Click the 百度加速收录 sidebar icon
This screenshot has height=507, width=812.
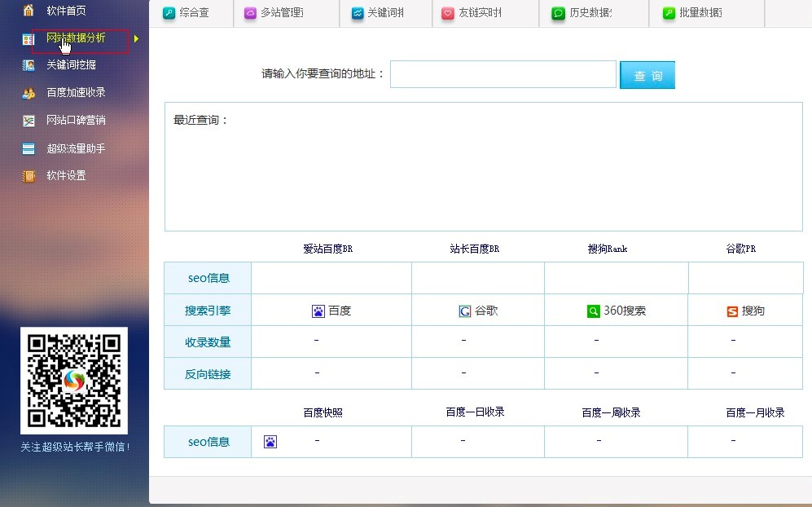click(29, 93)
